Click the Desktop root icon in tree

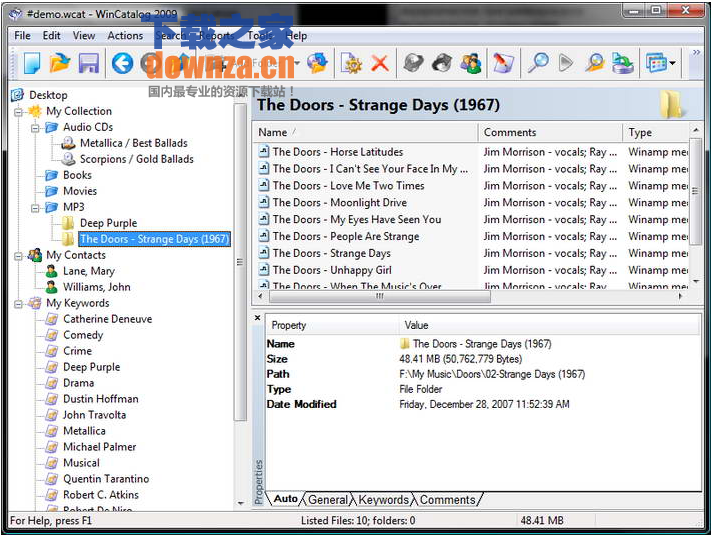tap(18, 95)
